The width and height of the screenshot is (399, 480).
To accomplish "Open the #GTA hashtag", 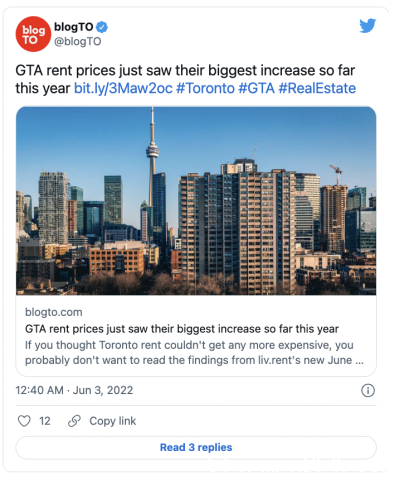I will coord(257,88).
